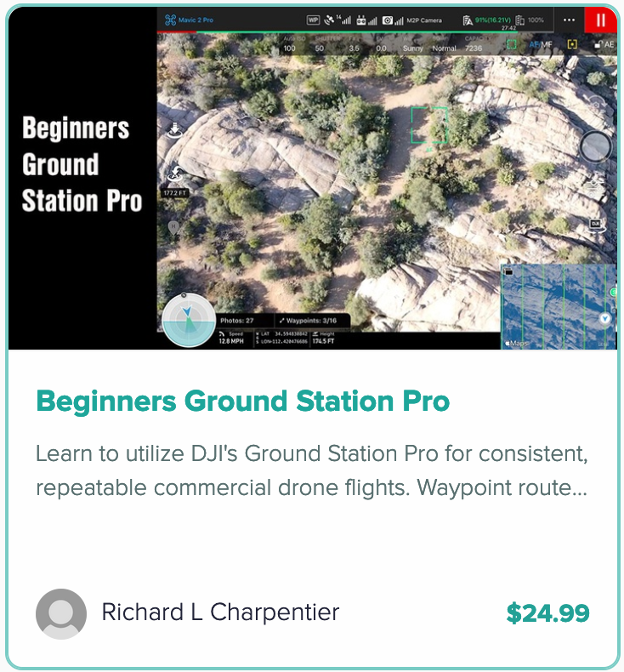
Task: Click the Mavic 2 Pro drone icon
Action: (x=171, y=20)
